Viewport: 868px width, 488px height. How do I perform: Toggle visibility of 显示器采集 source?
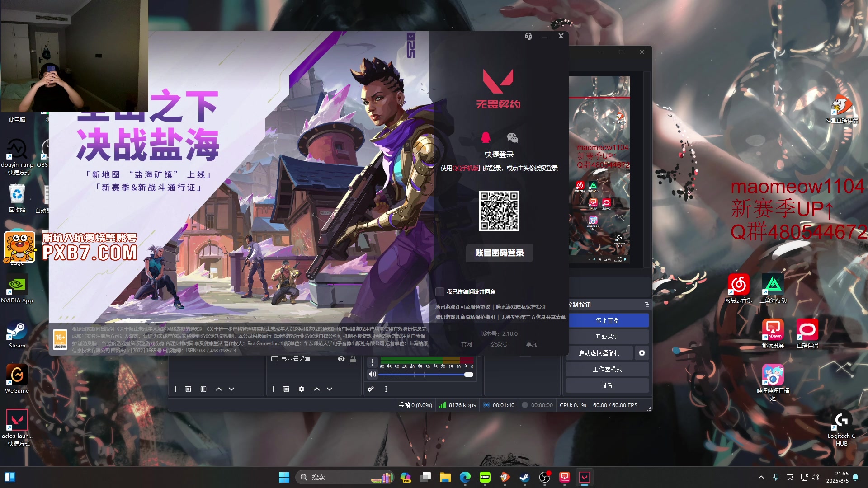click(341, 359)
